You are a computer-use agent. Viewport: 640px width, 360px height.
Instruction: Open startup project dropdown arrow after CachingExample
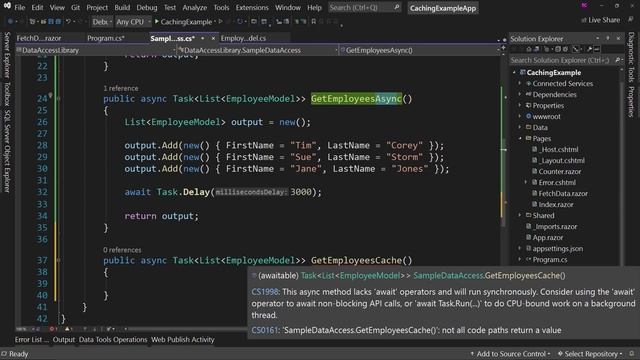pyautogui.click(x=215, y=22)
